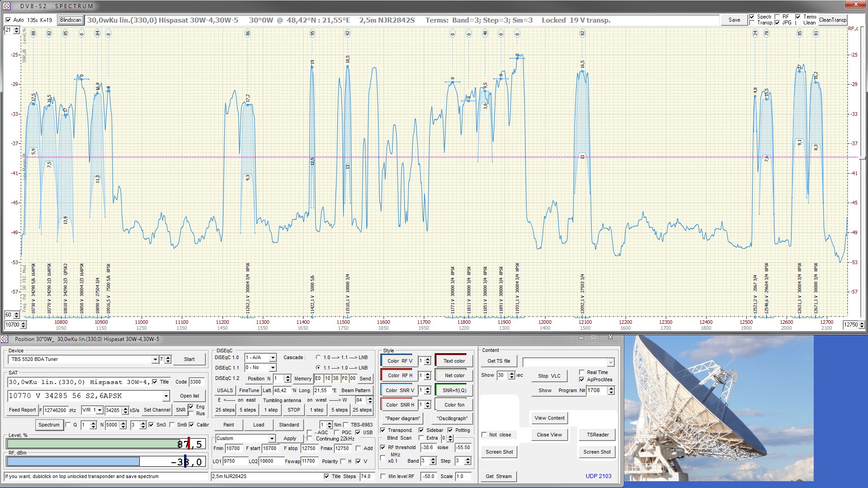Change the Net color swatch

coord(454,375)
